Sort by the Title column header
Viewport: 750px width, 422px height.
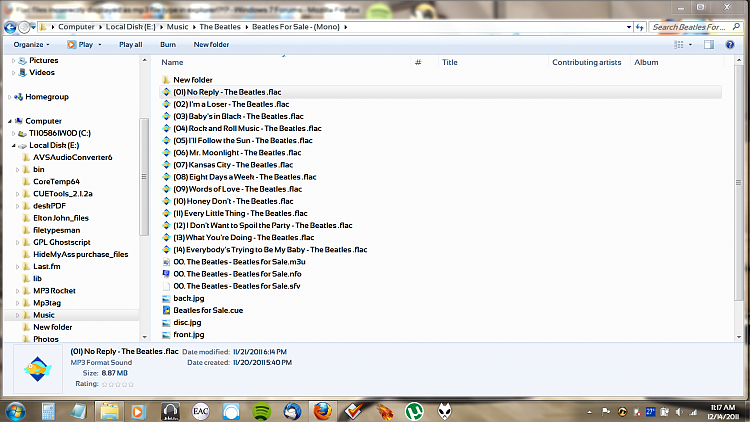tap(450, 62)
